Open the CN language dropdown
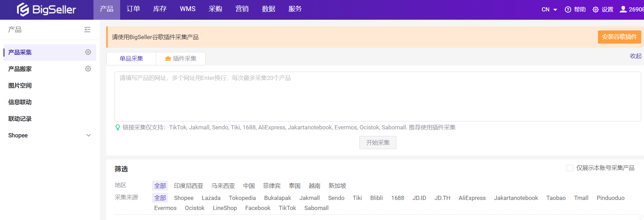This screenshot has width=644, height=220. [x=549, y=9]
